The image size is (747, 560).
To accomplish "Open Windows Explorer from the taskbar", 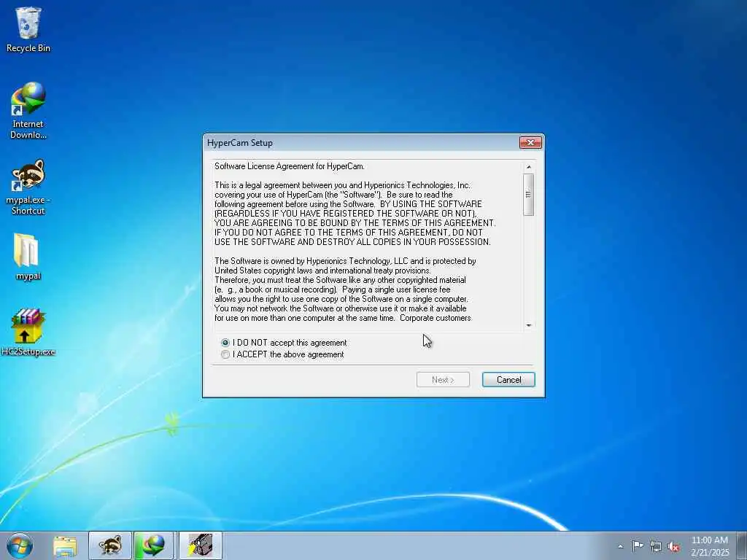I will point(65,546).
